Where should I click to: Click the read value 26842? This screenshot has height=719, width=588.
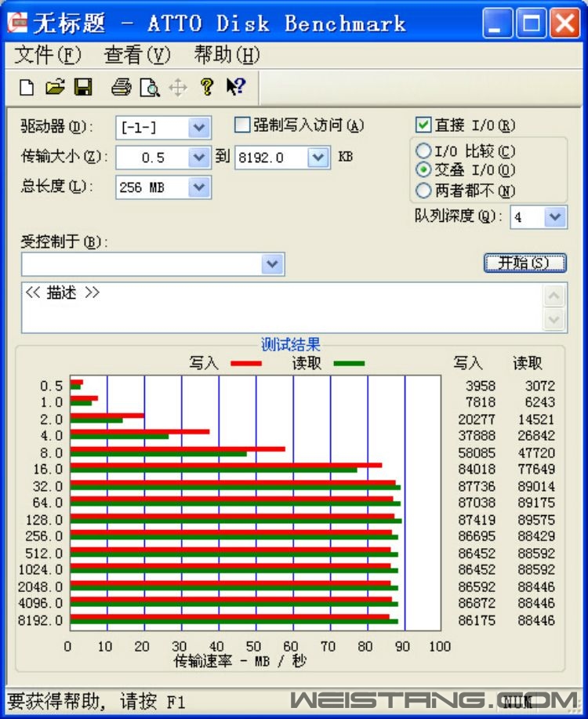(x=536, y=435)
